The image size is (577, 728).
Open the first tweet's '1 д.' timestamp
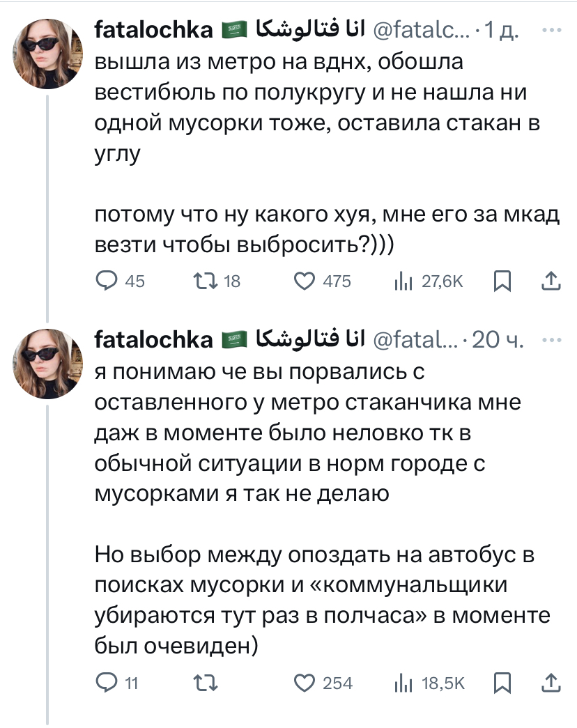tap(500, 31)
